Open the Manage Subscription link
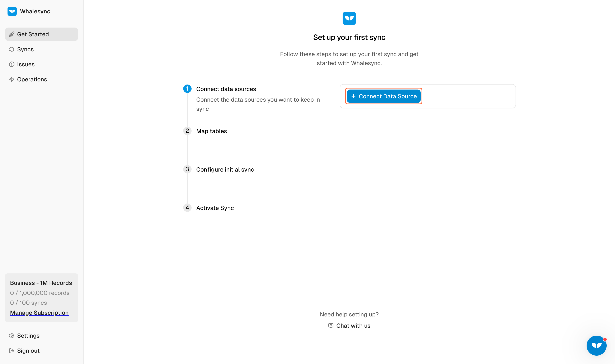This screenshot has height=364, width=615. pos(39,313)
